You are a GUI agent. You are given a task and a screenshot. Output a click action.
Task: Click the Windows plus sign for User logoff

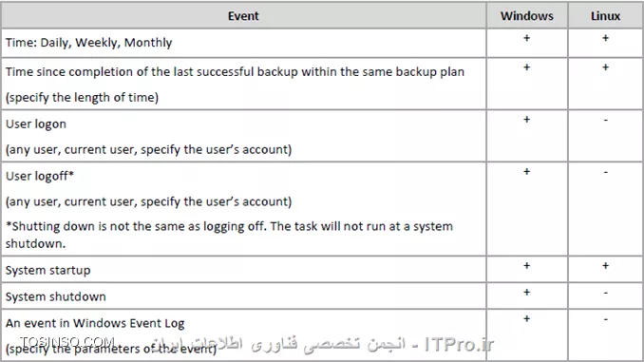(526, 172)
